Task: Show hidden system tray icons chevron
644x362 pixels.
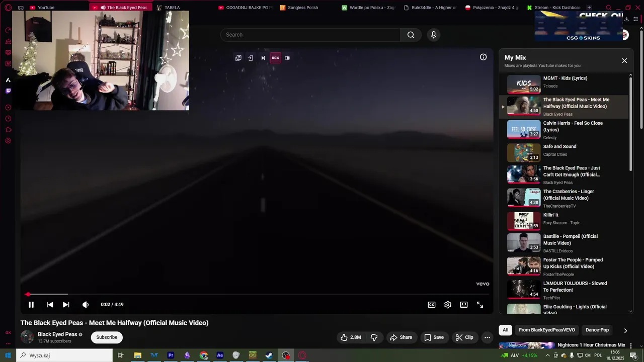Action: click(x=547, y=355)
